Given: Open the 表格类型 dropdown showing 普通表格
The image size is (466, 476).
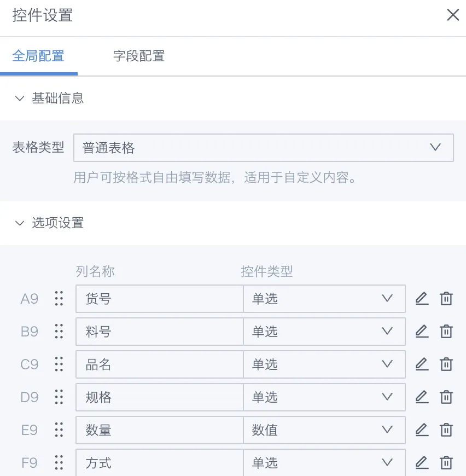Looking at the screenshot, I should (x=263, y=148).
